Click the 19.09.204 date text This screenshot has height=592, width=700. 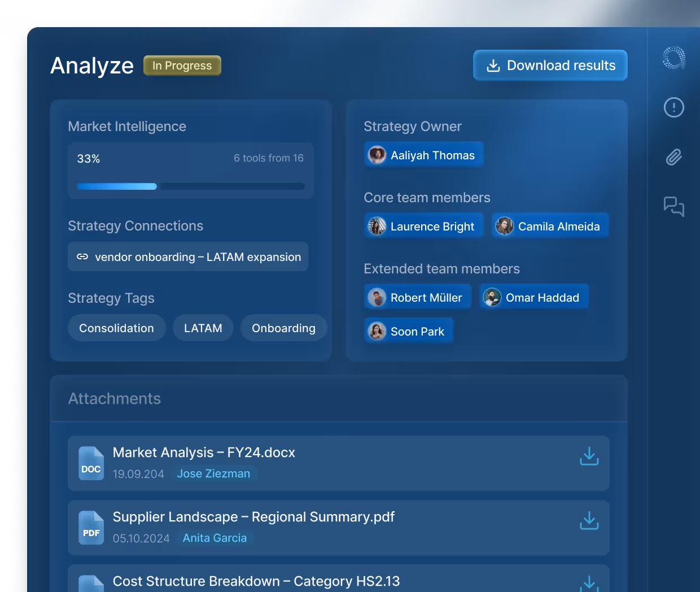[138, 474]
